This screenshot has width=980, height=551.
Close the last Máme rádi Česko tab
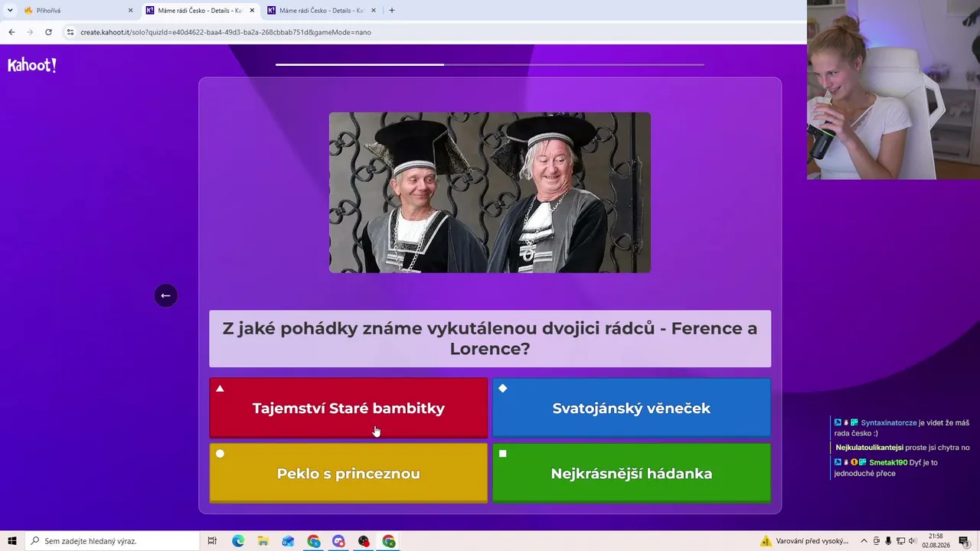click(374, 11)
